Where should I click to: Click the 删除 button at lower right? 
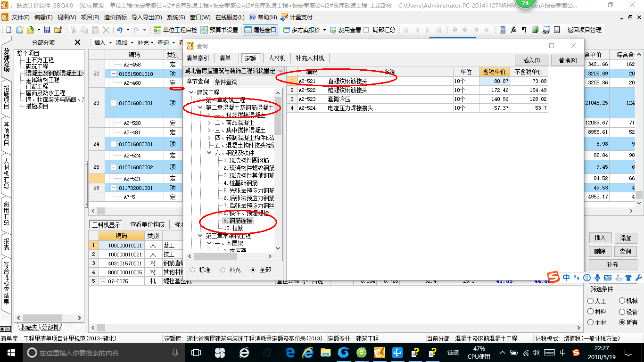click(600, 251)
